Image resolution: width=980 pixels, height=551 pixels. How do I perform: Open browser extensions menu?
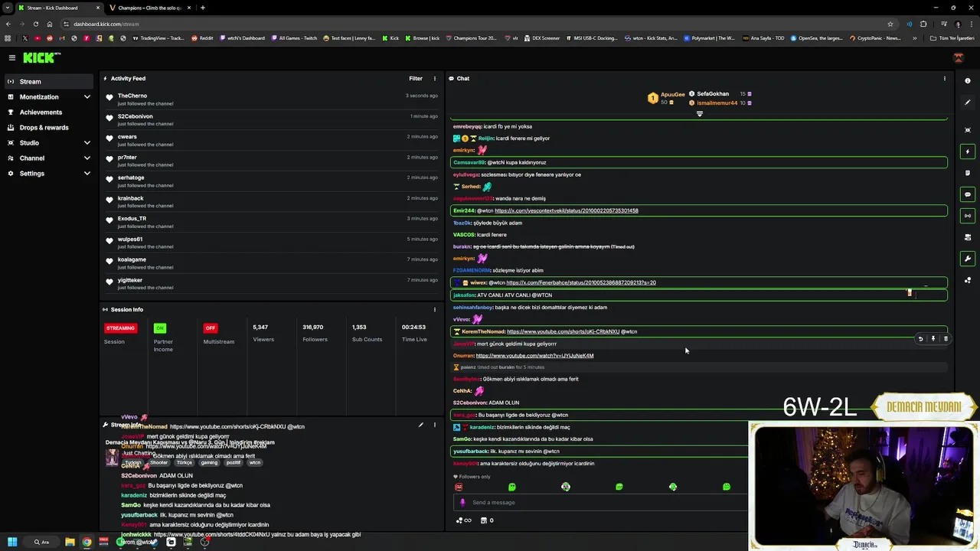923,24
